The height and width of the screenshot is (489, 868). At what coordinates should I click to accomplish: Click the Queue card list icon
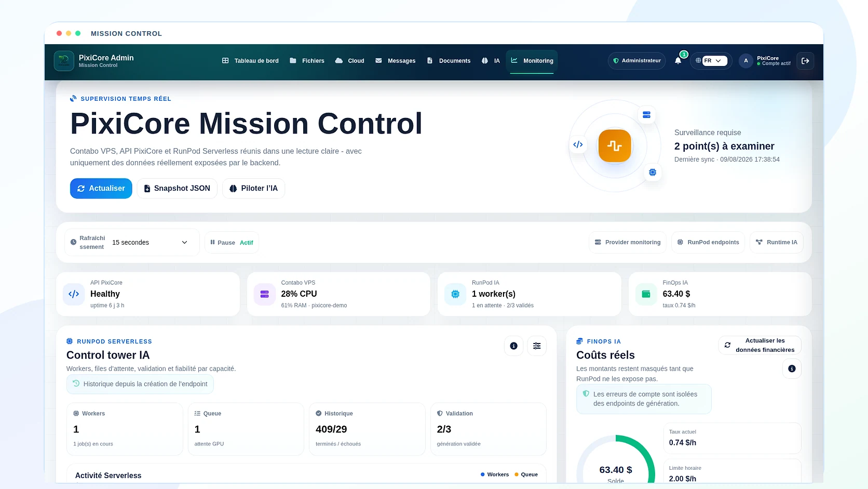click(x=197, y=414)
